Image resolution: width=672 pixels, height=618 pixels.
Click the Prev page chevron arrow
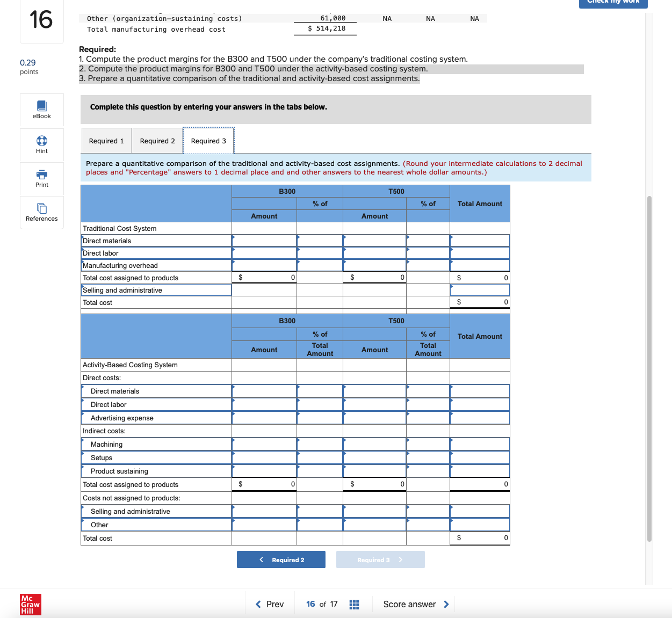tap(258, 604)
